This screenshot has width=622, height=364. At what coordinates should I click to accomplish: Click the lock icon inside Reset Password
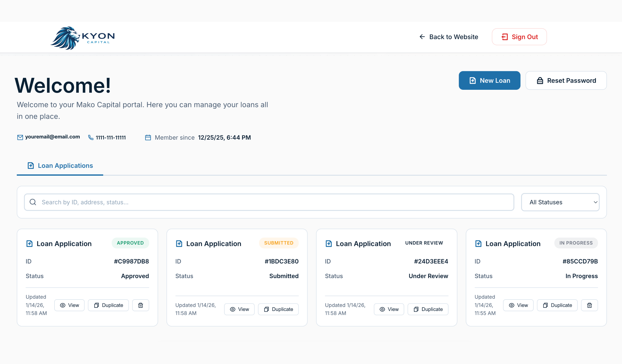pyautogui.click(x=540, y=81)
